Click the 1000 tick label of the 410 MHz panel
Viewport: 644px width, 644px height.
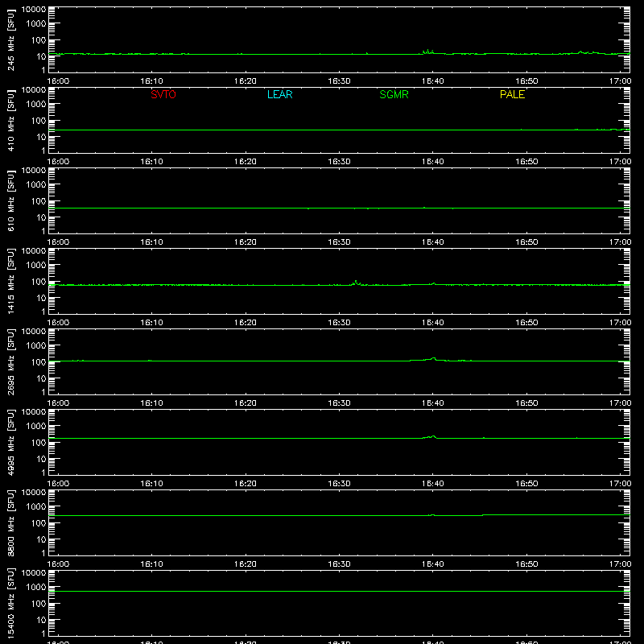[36, 105]
